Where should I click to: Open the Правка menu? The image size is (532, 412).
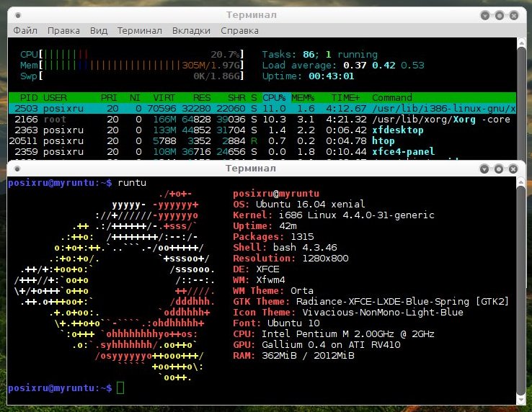(63, 31)
